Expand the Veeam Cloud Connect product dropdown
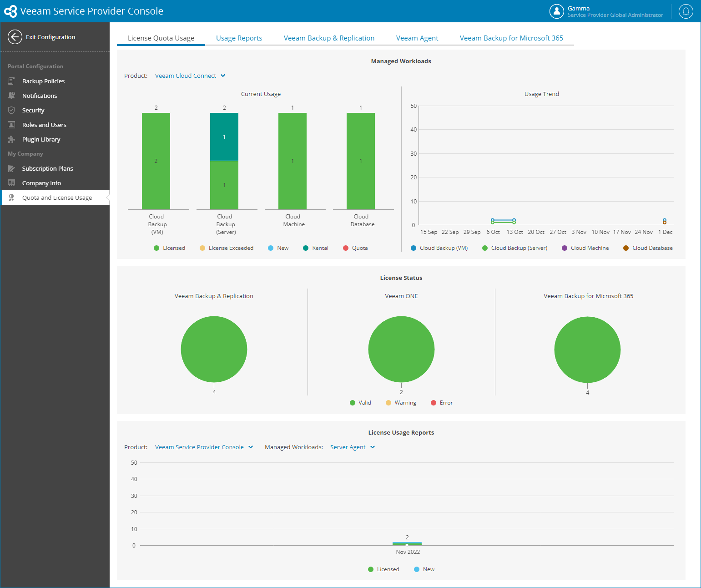This screenshot has width=701, height=588. click(x=190, y=76)
